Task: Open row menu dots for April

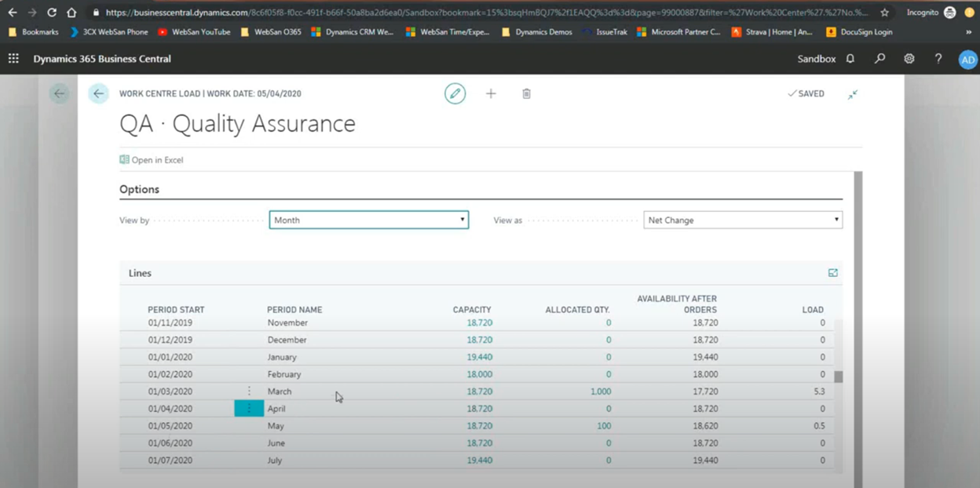Action: 250,409
